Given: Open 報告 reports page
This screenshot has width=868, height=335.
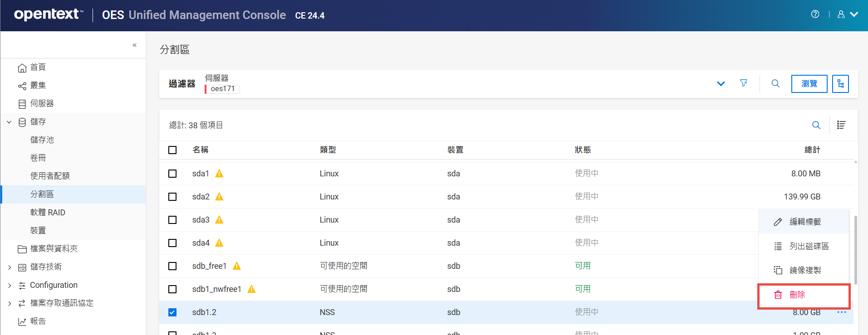Looking at the screenshot, I should (38, 321).
